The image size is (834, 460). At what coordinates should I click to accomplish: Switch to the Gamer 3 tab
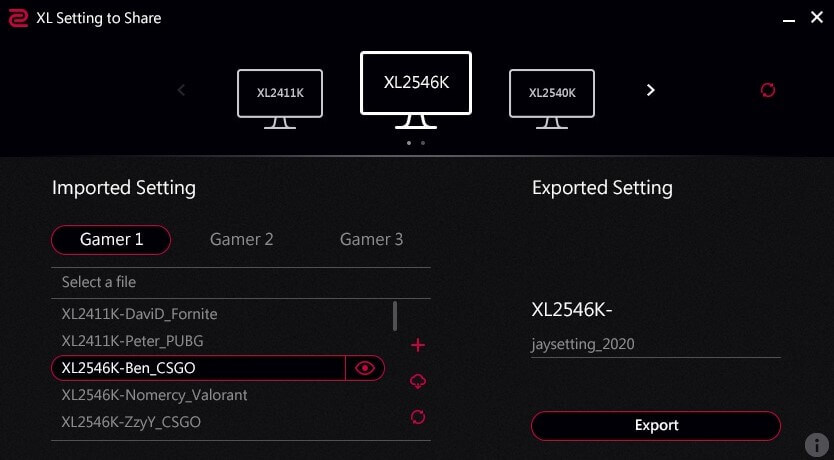pyautogui.click(x=372, y=240)
